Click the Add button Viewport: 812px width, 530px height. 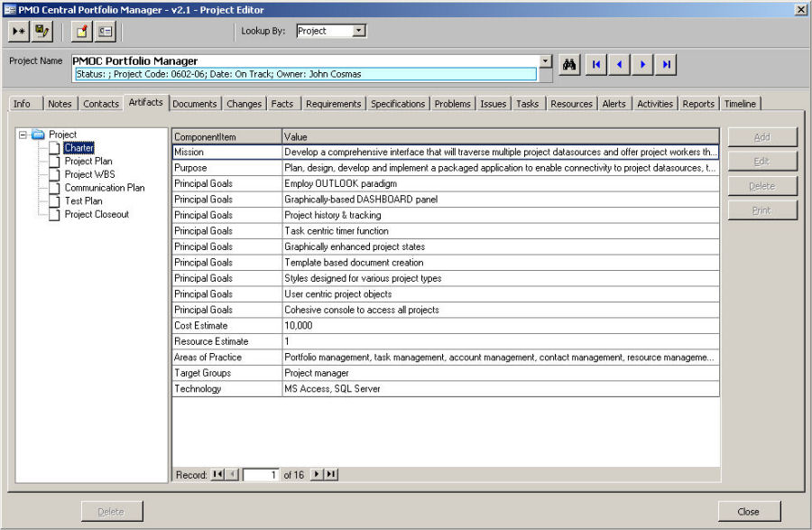(762, 137)
